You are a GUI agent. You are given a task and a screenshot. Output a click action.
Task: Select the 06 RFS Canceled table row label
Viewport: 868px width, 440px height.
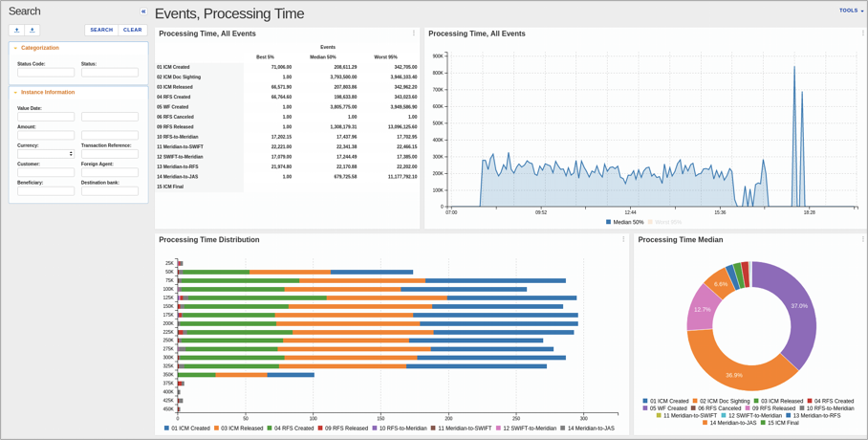[175, 117]
